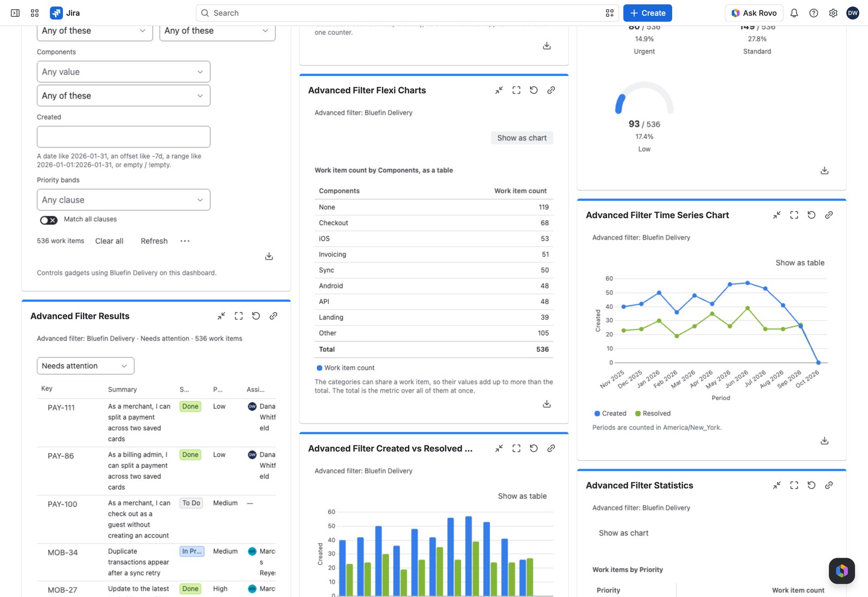Open Priority bands Any clause dropdown

124,200
